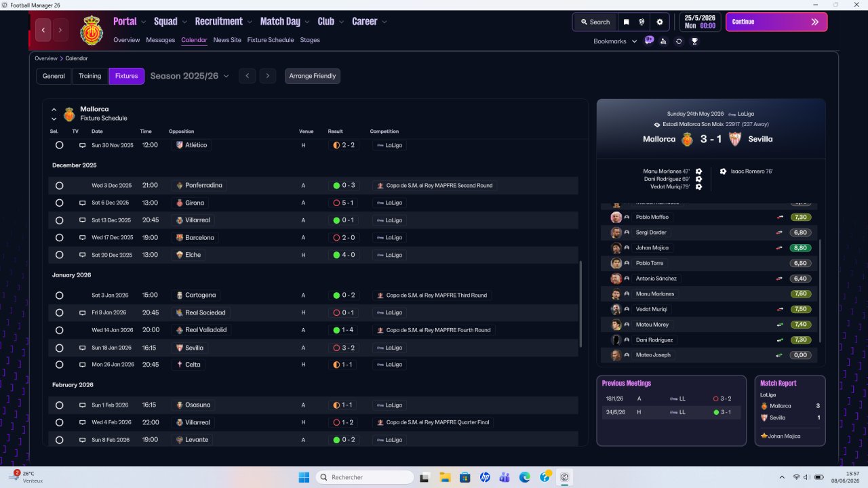Select the Atlético fixture radio button
The image size is (868, 488).
coord(59,145)
